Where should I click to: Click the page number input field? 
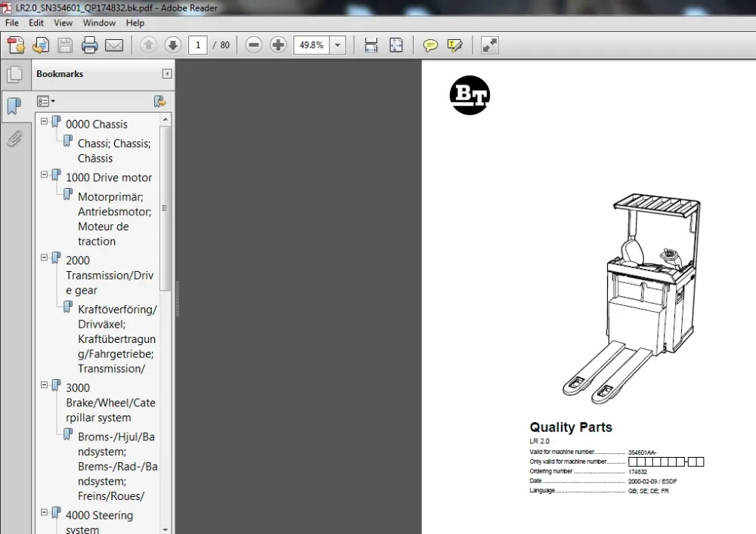click(x=198, y=45)
